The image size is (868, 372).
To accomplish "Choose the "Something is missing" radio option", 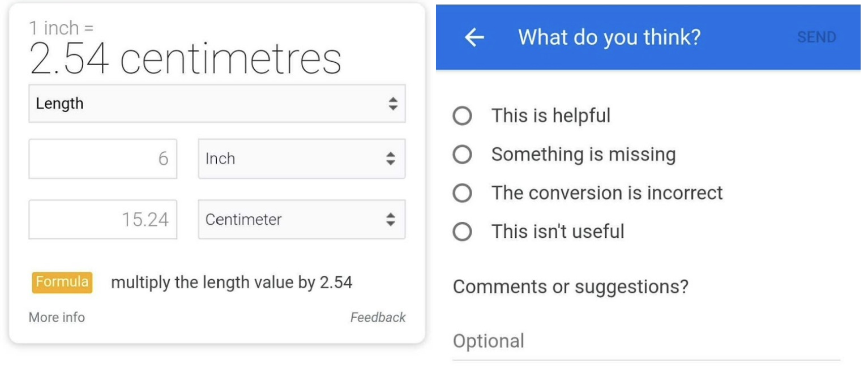I will click(463, 155).
